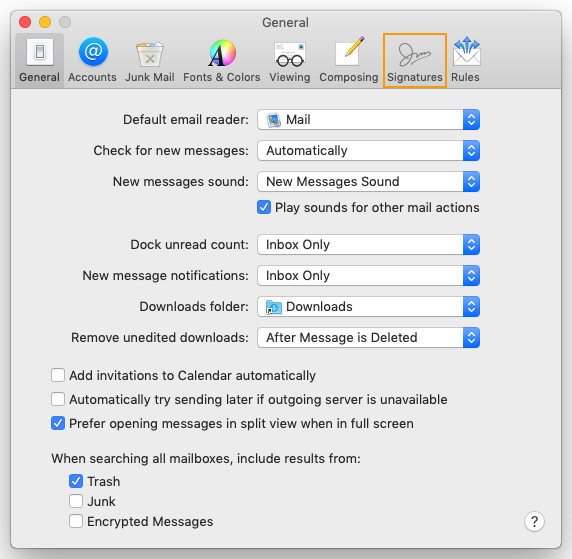
Task: Open the New messages sound dropdown
Action: (368, 182)
